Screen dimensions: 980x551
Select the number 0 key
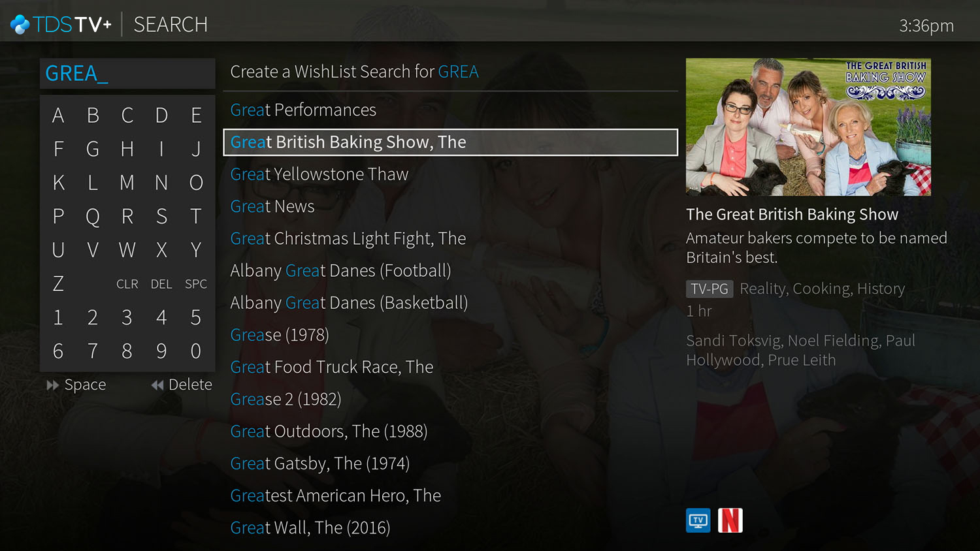(196, 351)
